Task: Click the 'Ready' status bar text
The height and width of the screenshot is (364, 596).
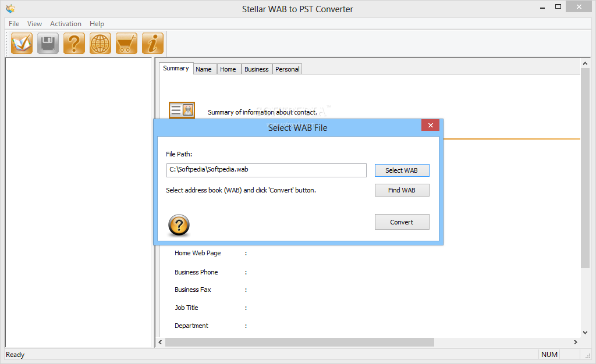Action: [15, 355]
